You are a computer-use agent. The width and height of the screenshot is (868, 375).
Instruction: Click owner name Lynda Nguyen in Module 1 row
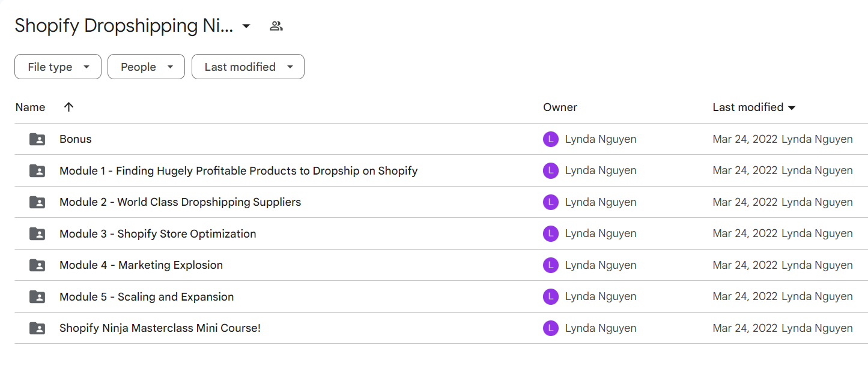601,171
